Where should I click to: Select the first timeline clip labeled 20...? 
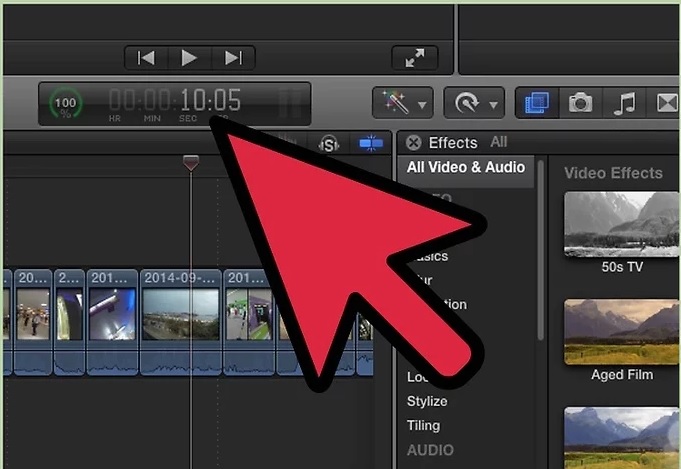pyautogui.click(x=33, y=322)
